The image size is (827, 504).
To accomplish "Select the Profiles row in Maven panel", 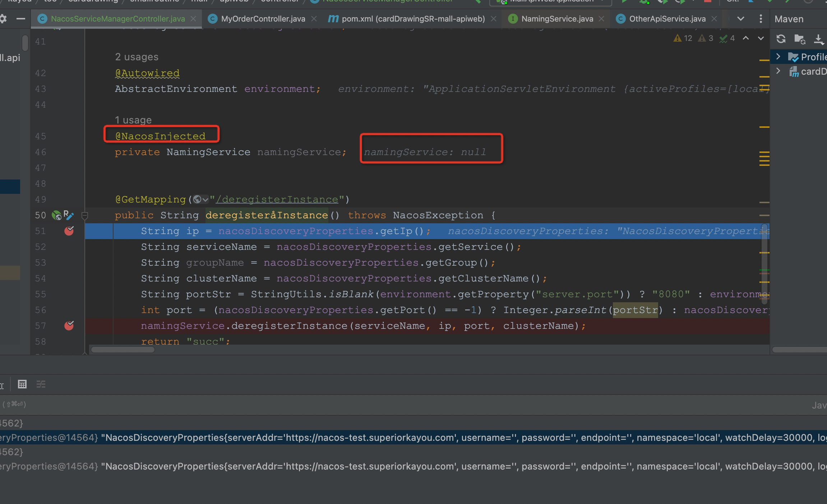I will [x=799, y=57].
